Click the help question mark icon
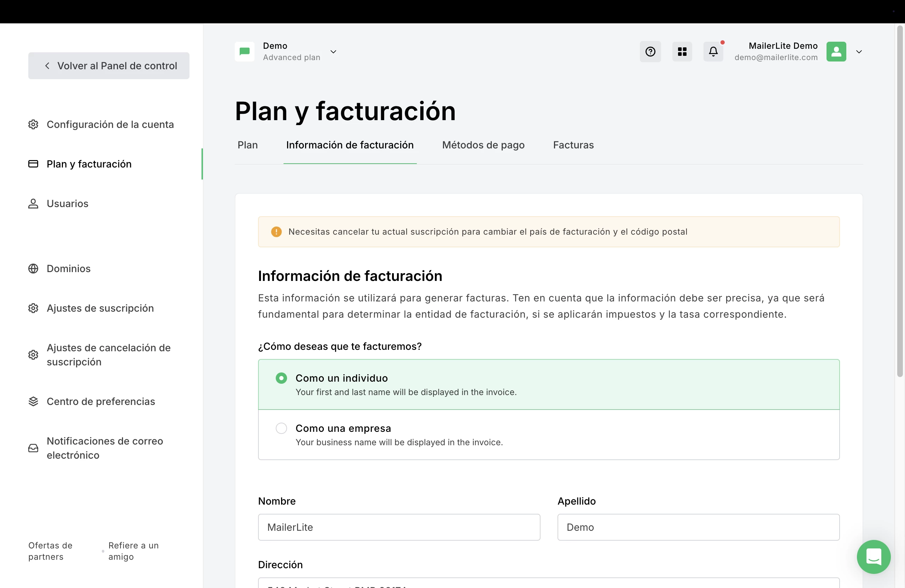905x588 pixels. (650, 52)
